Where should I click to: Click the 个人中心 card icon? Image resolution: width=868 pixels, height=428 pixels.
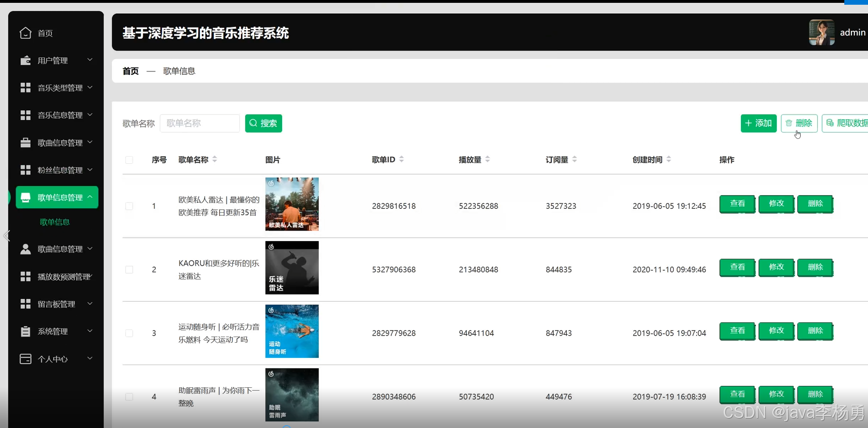click(26, 359)
